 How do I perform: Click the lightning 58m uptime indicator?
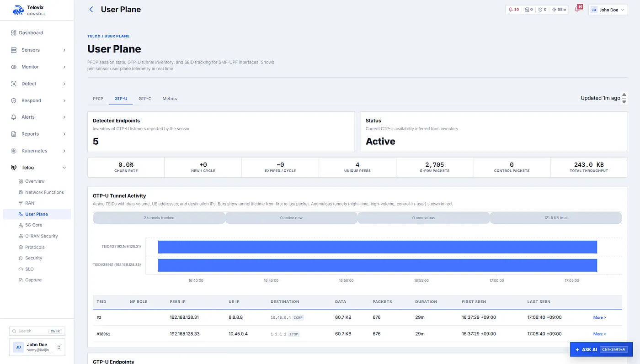559,10
